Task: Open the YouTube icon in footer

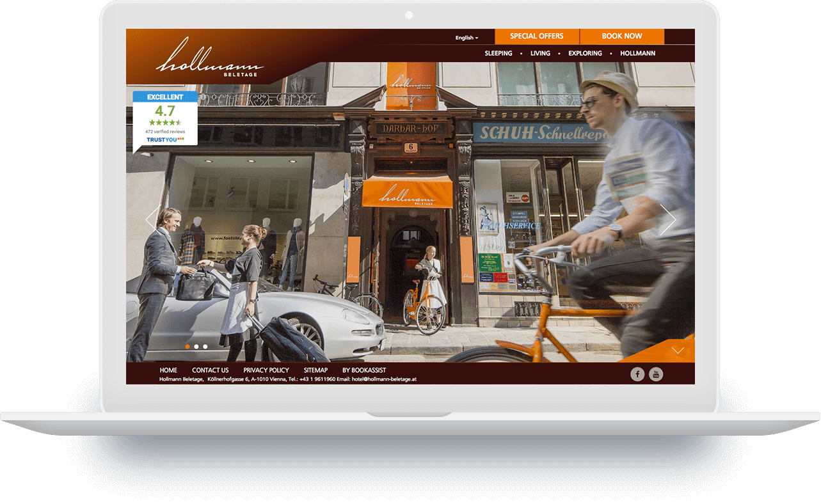Action: click(656, 374)
